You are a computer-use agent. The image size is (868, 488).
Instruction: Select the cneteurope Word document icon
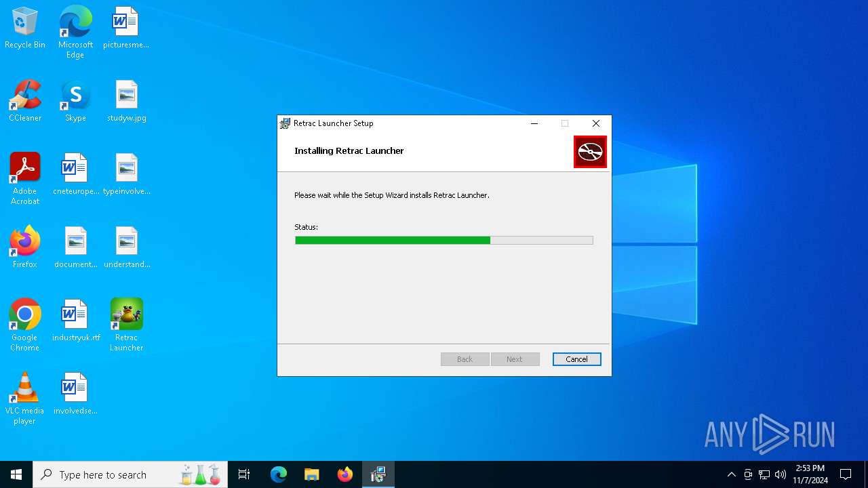[75, 175]
